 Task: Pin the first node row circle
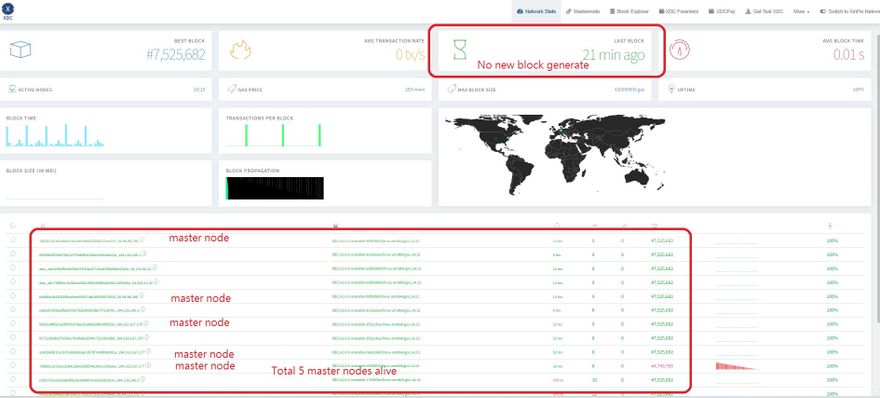click(x=13, y=240)
